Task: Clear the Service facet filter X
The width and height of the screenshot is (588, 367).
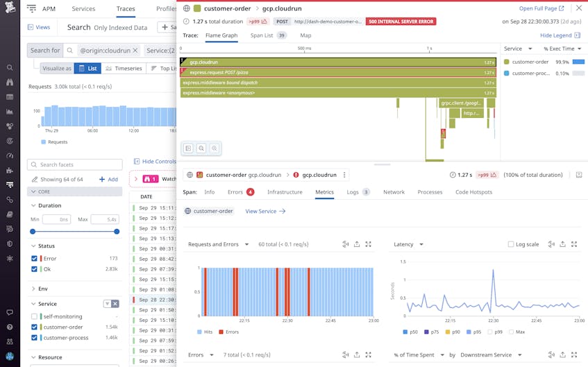Action: 115,304
